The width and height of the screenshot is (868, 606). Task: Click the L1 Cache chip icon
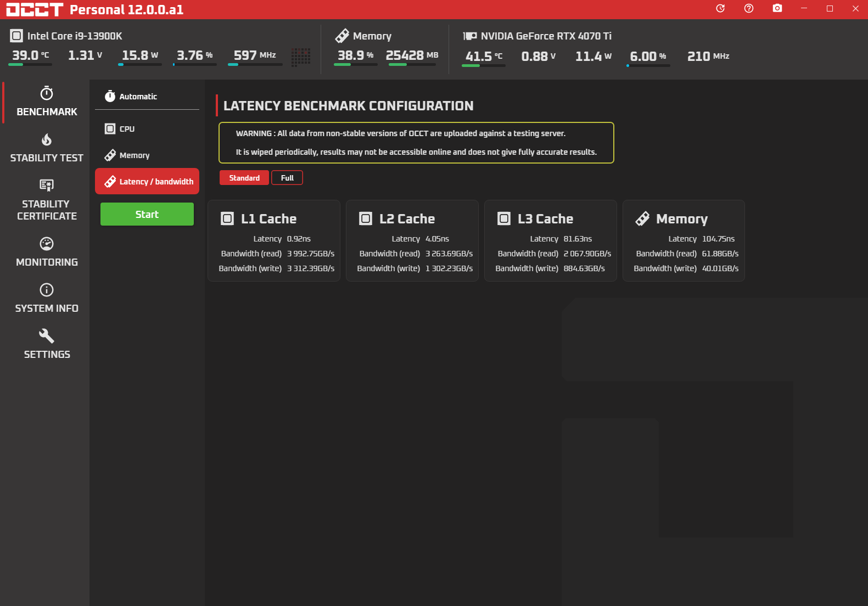point(227,218)
